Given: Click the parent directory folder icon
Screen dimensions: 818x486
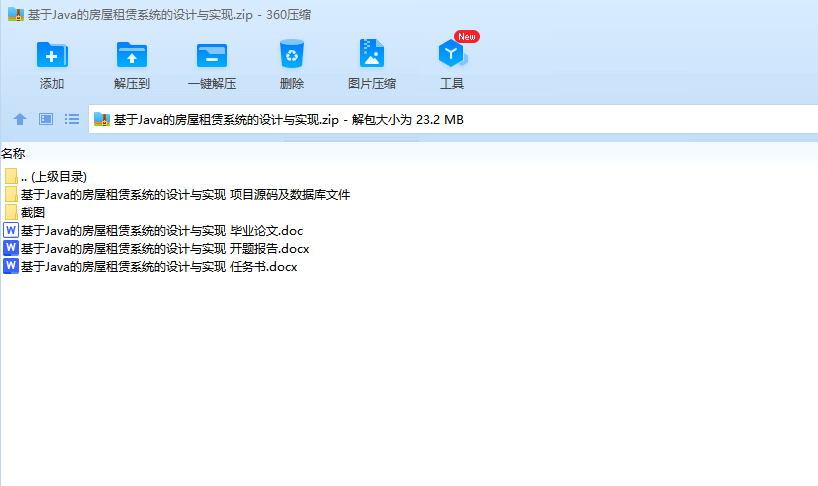Looking at the screenshot, I should click(x=11, y=176).
